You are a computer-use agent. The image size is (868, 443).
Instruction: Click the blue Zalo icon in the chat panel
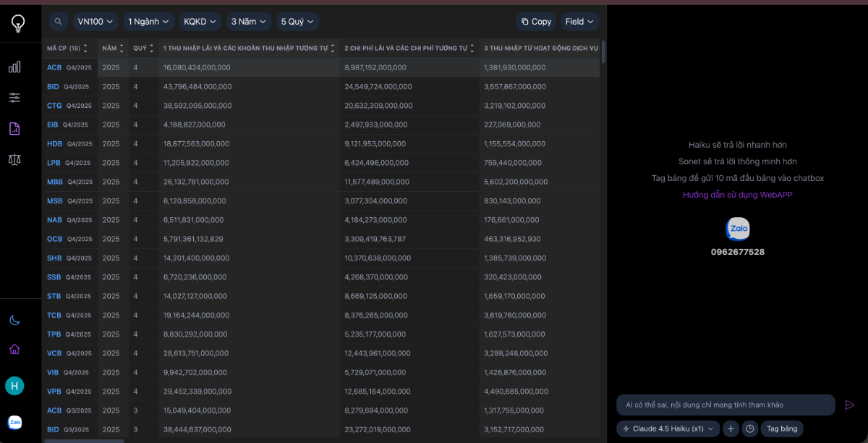tap(737, 229)
